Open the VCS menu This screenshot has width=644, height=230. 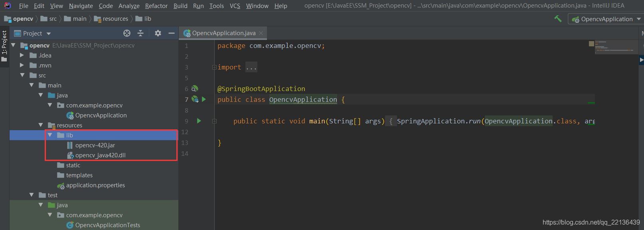point(235,6)
